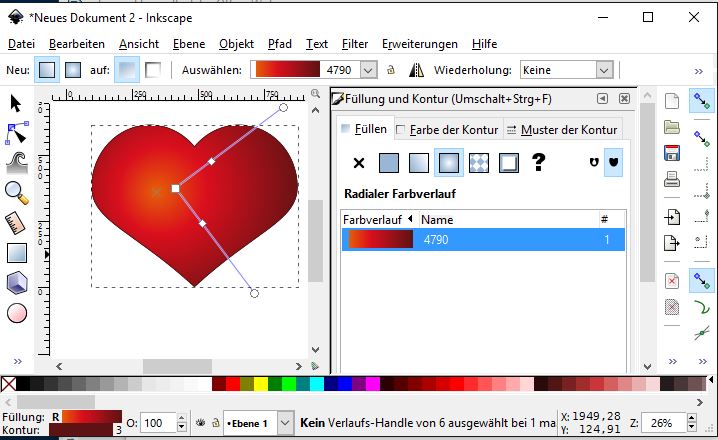Toggle apply gradient on fill
The width and height of the screenshot is (718, 440).
coord(127,70)
